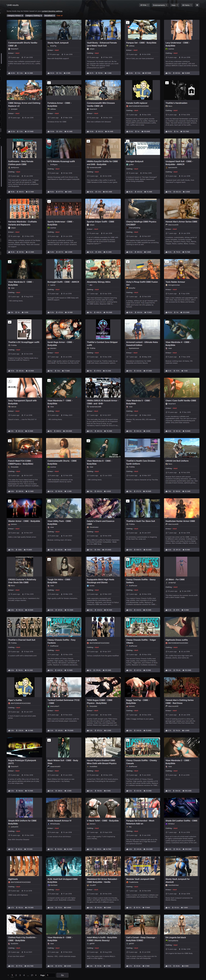
Task: Open the Vault Booty mod thumbnail
Action: 103,30
